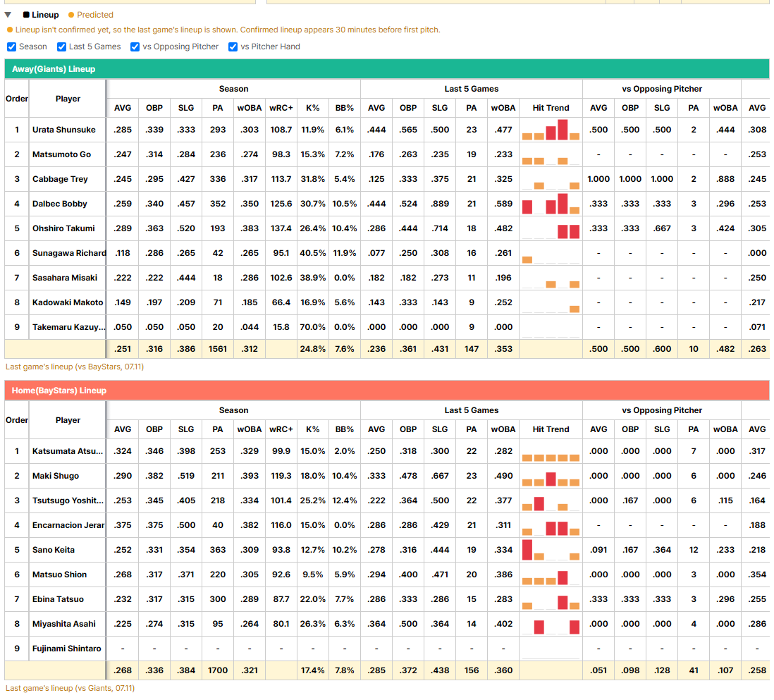Click Sano Keita's hit trend chart

551,550
